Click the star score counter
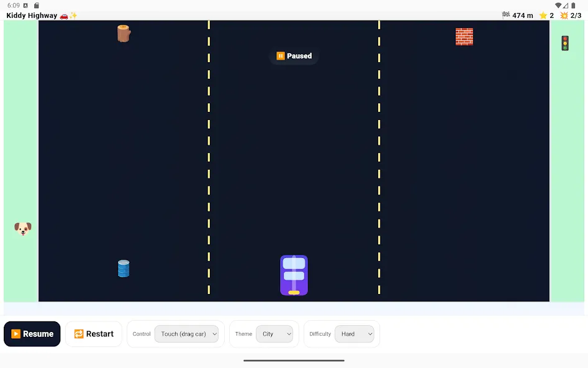The height and width of the screenshot is (368, 588). 546,16
